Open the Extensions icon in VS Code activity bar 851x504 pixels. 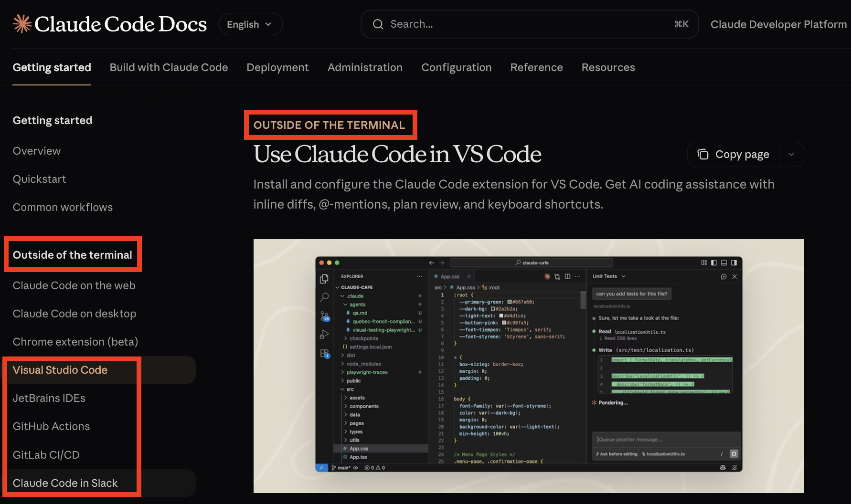[x=325, y=354]
